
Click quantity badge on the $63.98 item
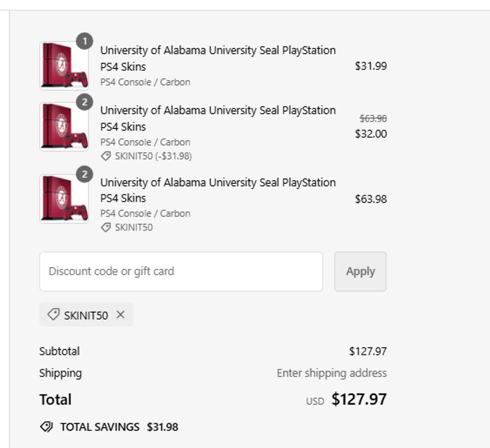point(85,174)
